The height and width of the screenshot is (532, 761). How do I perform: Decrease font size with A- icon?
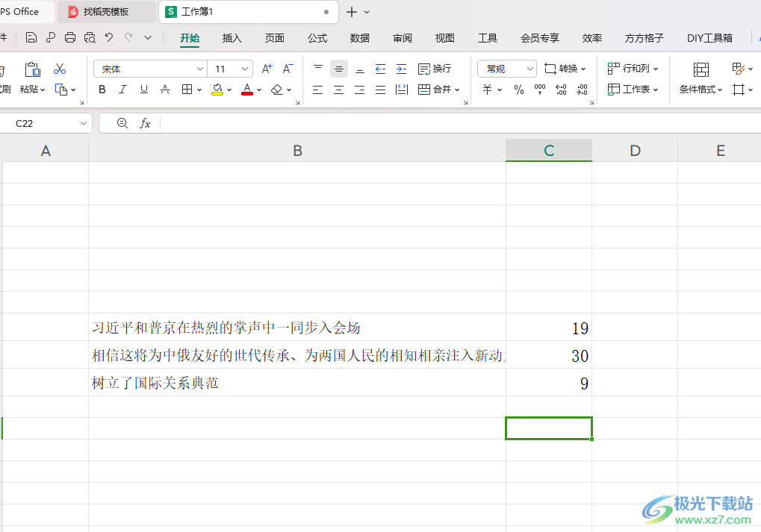click(x=288, y=69)
